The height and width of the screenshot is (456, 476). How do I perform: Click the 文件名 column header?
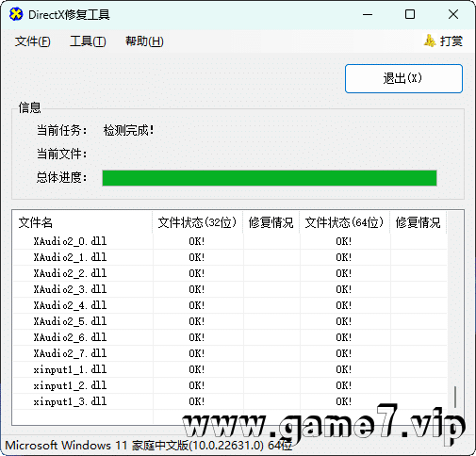(82, 222)
